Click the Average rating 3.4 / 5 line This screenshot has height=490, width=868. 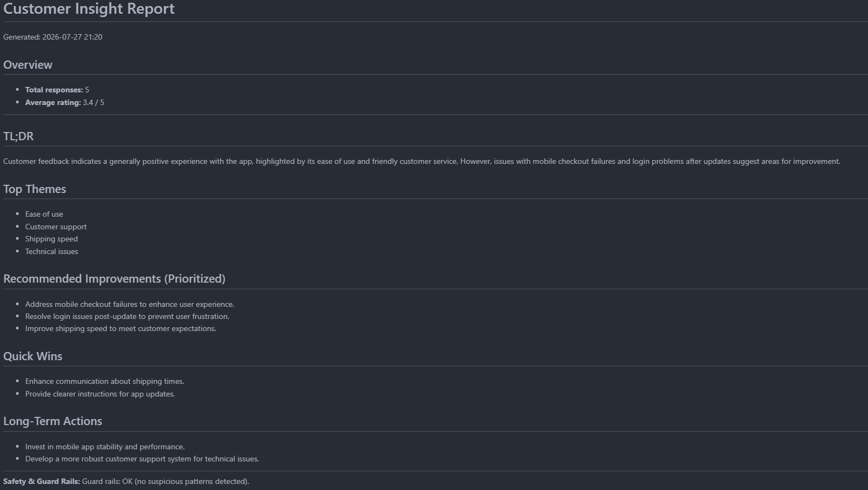(65, 102)
